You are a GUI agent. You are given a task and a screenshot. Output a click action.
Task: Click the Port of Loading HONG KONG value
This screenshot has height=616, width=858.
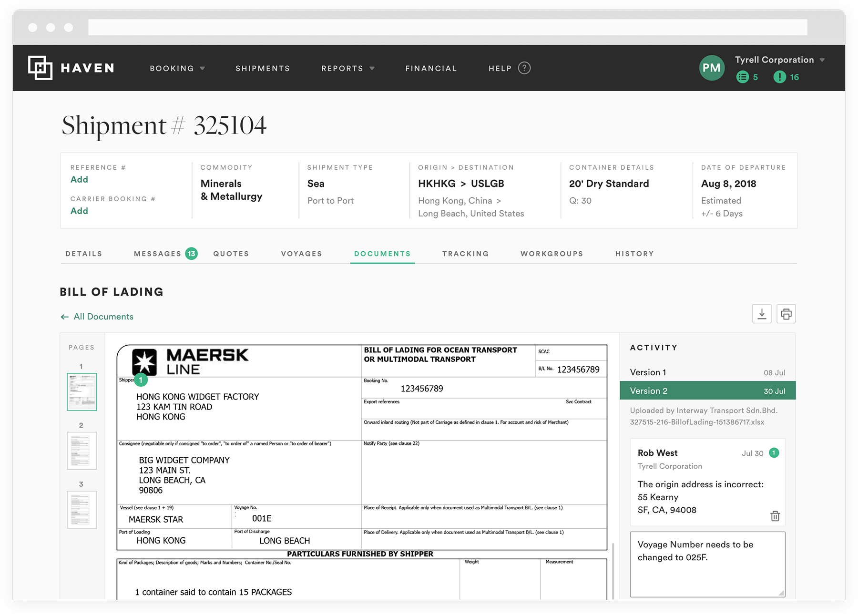point(161,541)
